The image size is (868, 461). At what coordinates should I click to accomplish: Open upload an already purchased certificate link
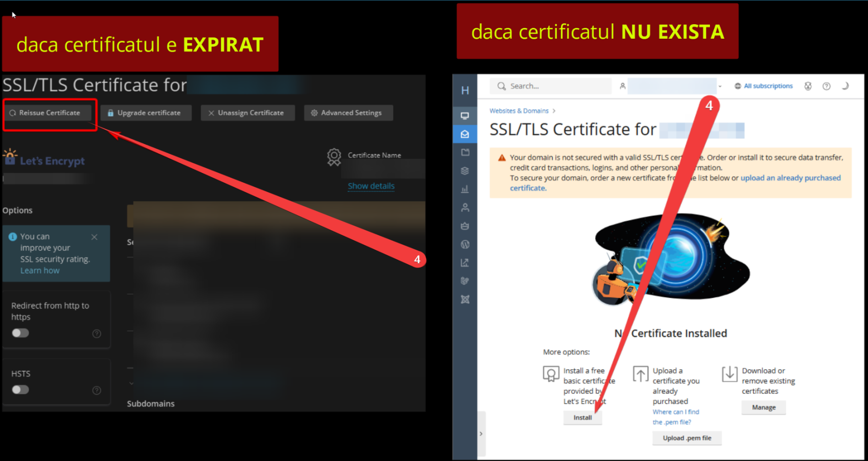point(675,183)
